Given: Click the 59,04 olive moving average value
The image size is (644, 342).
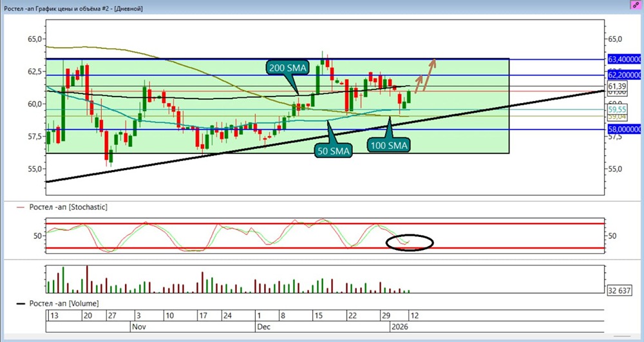Looking at the screenshot, I should tap(617, 117).
